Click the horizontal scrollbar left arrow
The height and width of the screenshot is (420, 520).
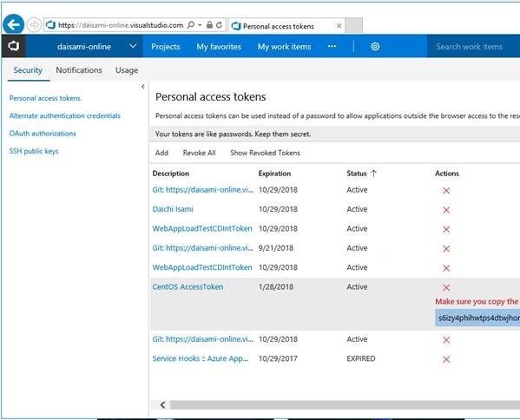click(163, 404)
